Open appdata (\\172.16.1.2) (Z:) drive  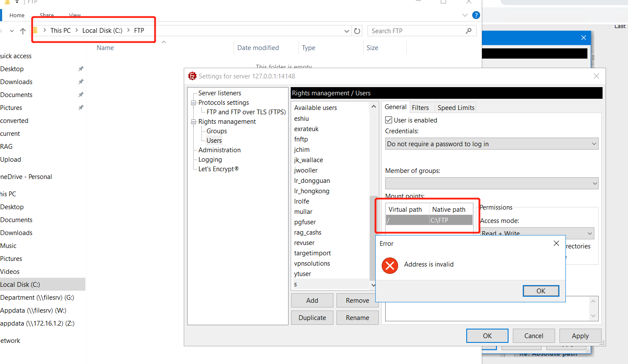coord(37,323)
